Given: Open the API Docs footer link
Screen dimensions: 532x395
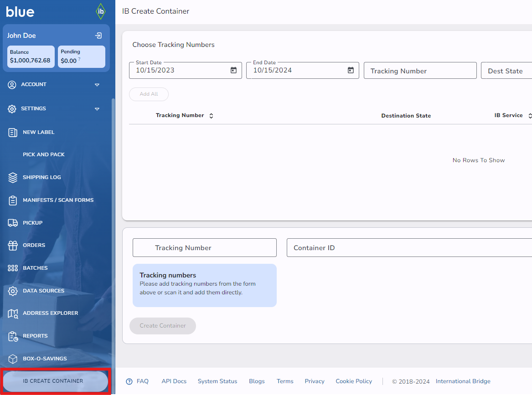Looking at the screenshot, I should (174, 381).
